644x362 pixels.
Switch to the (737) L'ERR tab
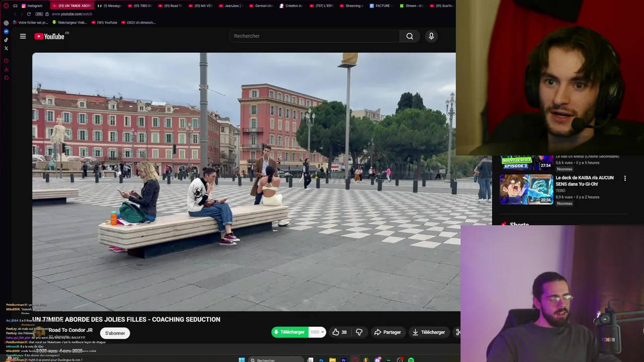pyautogui.click(x=321, y=6)
